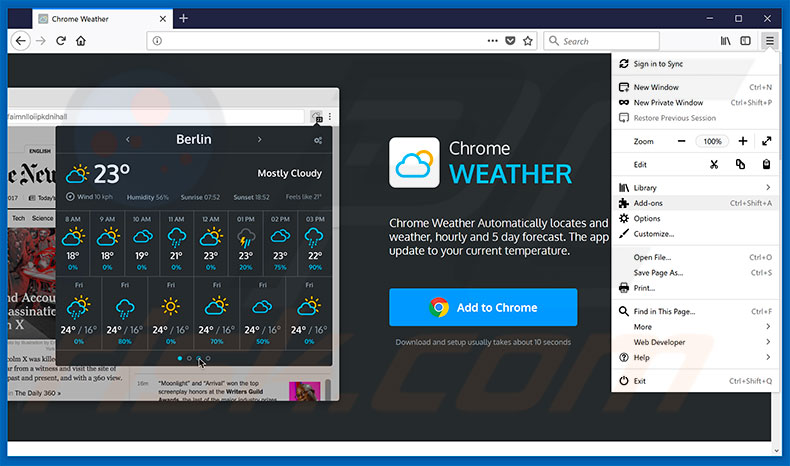Reset zoom level at 100%
The height and width of the screenshot is (466, 790).
pyautogui.click(x=712, y=142)
